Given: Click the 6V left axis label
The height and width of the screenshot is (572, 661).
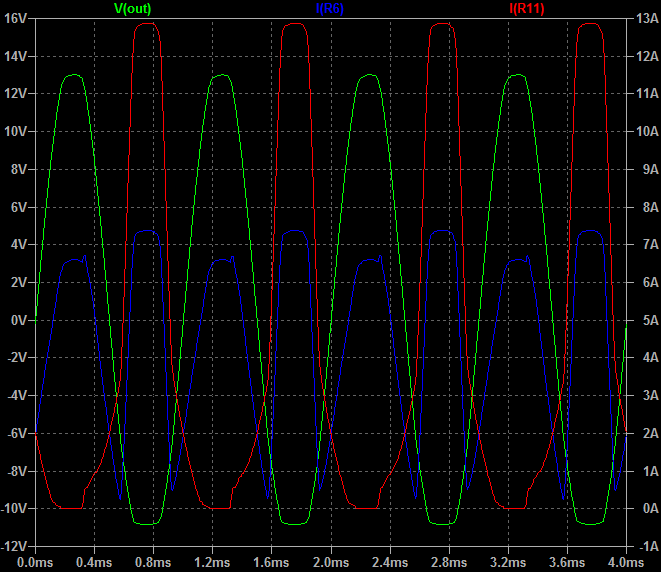Looking at the screenshot, I should [x=19, y=207].
